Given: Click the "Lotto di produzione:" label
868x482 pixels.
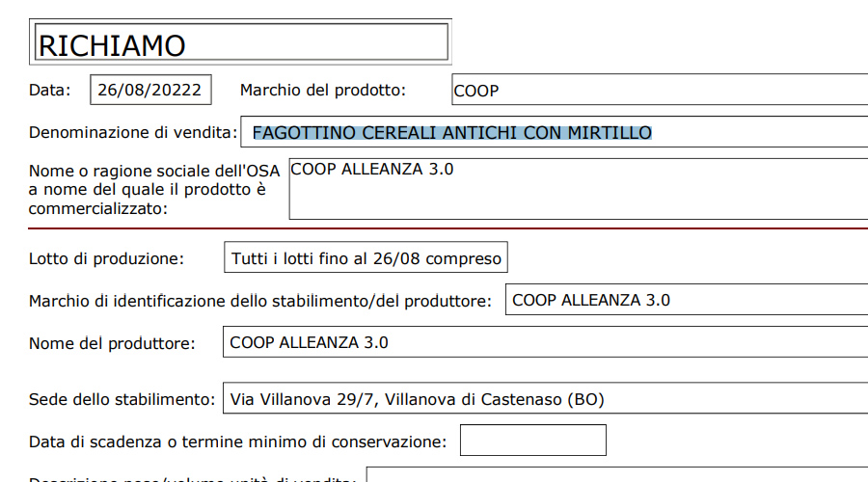Looking at the screenshot, I should (x=107, y=258).
